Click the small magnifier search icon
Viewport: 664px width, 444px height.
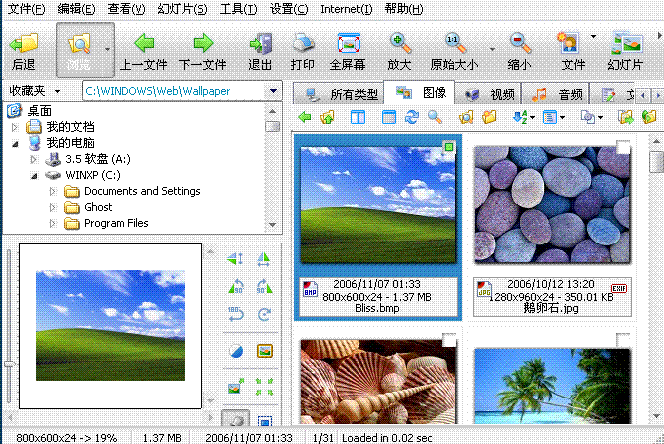point(435,117)
